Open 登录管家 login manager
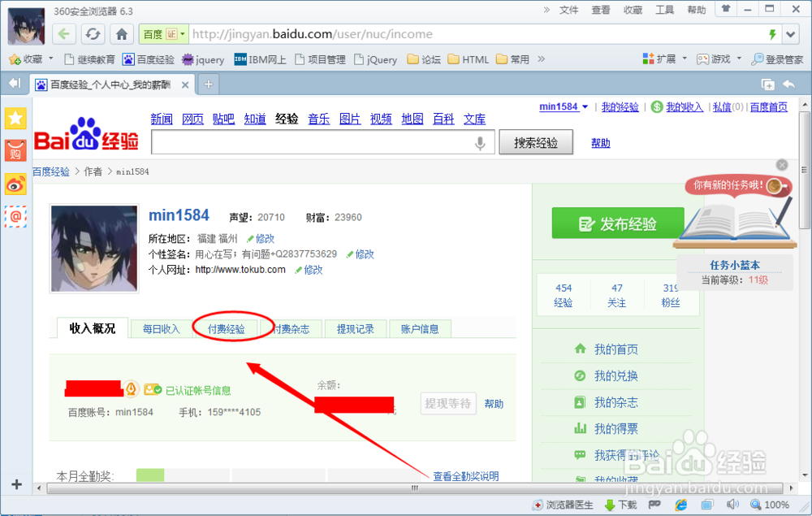Viewport: 812px width, 516px height. 777,59
